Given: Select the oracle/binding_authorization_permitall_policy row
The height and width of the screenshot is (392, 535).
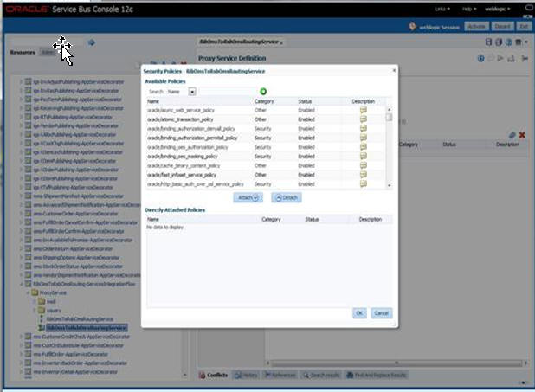Looking at the screenshot, I should [266, 138].
